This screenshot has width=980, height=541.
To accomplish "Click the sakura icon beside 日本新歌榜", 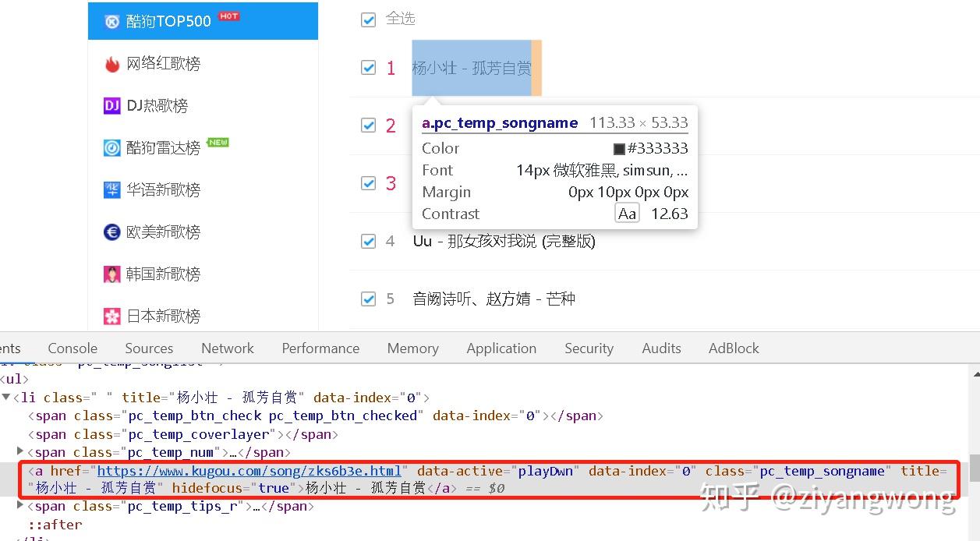I will tap(113, 316).
